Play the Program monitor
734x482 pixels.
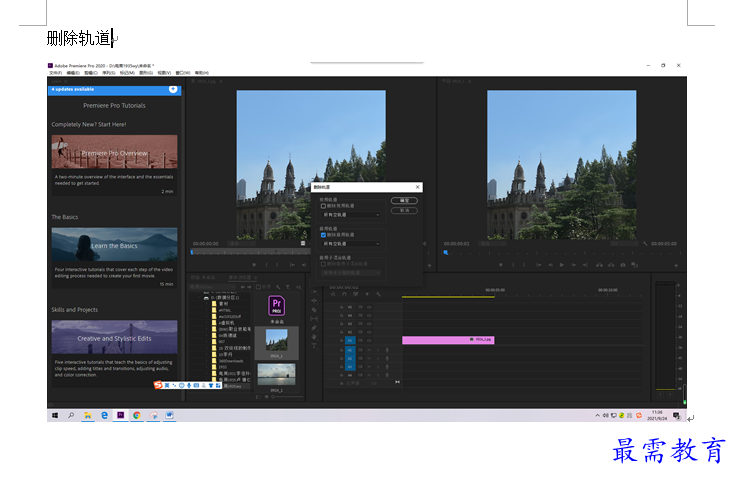562,265
